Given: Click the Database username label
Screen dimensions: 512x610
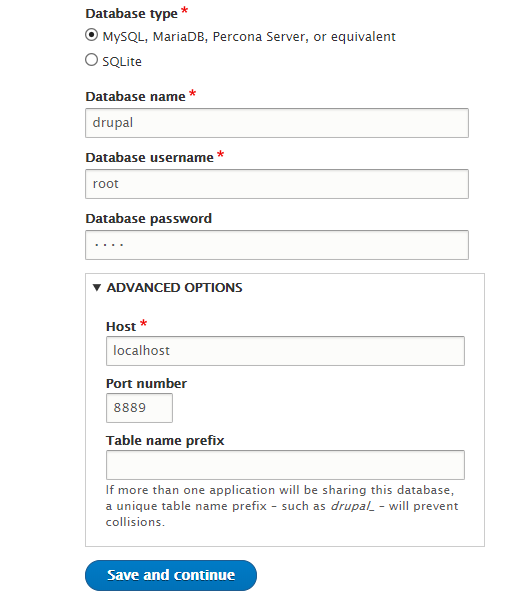Looking at the screenshot, I should click(149, 158).
